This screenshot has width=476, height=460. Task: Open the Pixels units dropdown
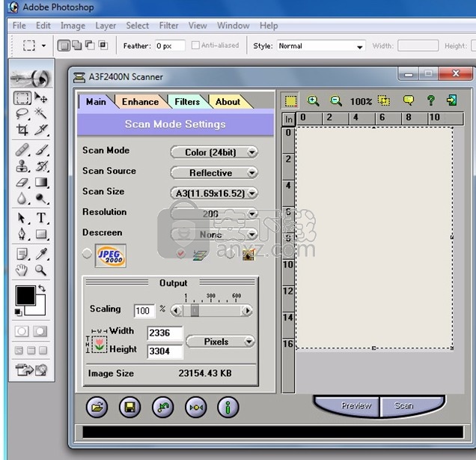pos(220,342)
